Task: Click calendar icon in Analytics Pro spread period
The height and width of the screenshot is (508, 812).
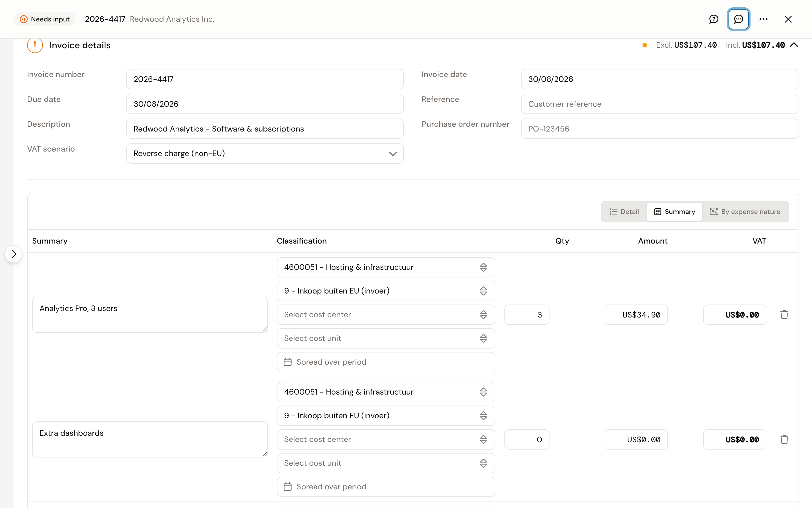Action: 288,362
